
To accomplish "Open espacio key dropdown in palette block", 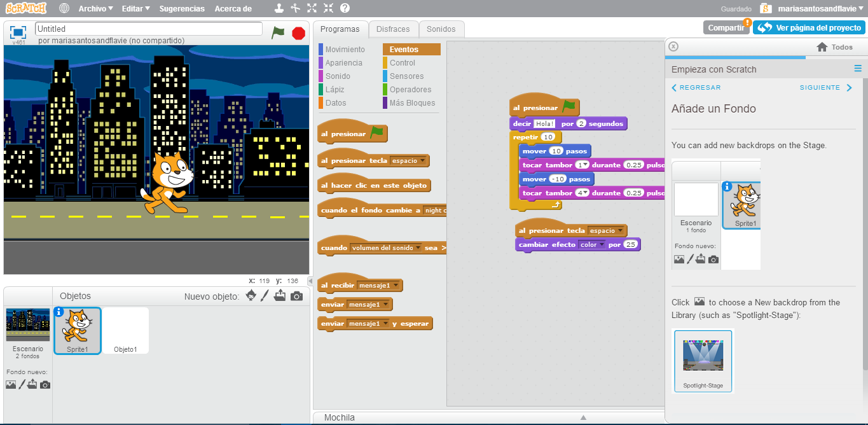I will [408, 161].
